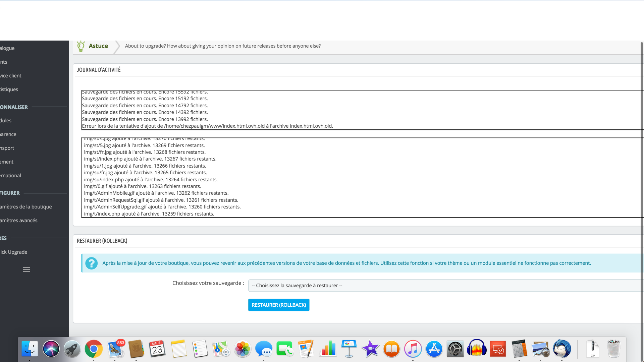Open Thunderbird from the dock

click(562, 349)
